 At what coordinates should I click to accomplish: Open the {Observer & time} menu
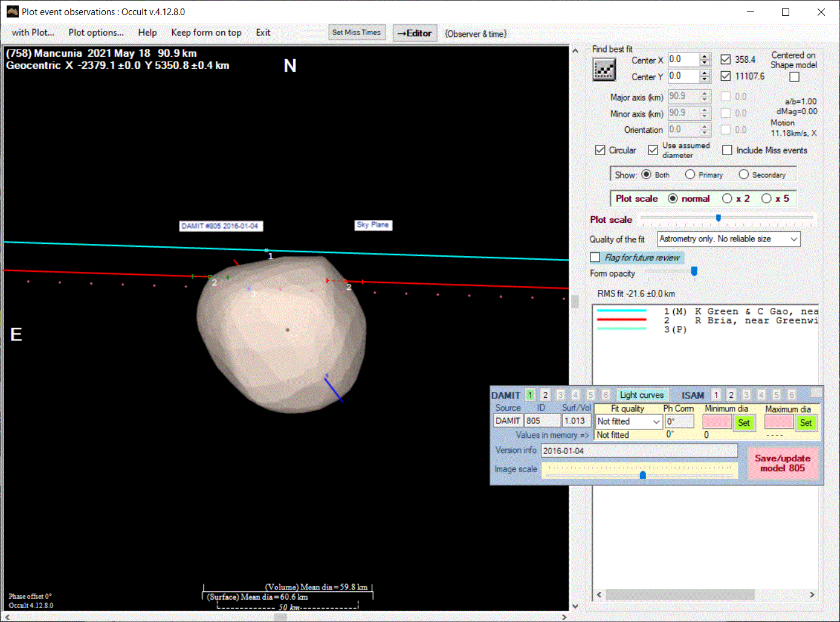click(476, 34)
